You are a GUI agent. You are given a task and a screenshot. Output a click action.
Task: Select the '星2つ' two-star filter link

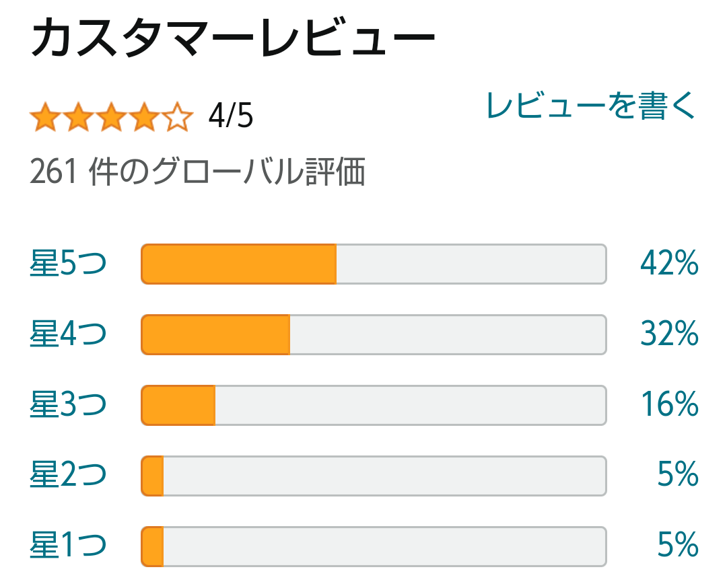pyautogui.click(x=68, y=476)
